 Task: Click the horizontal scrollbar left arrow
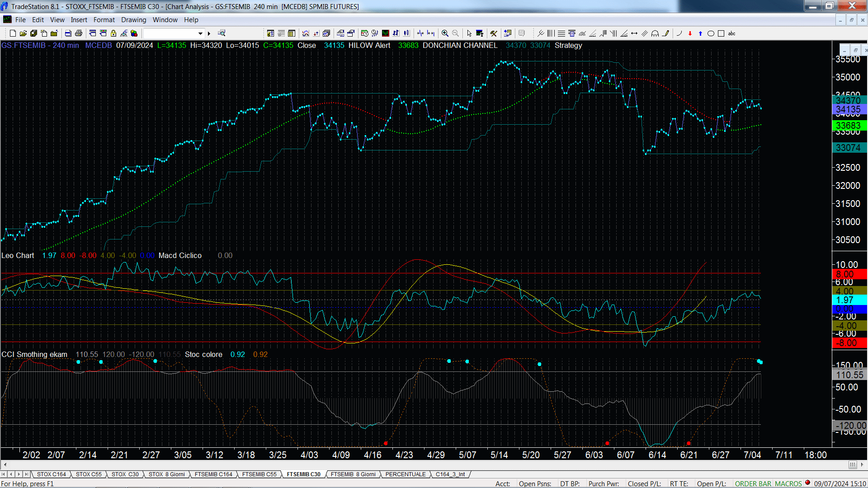pos(5,465)
